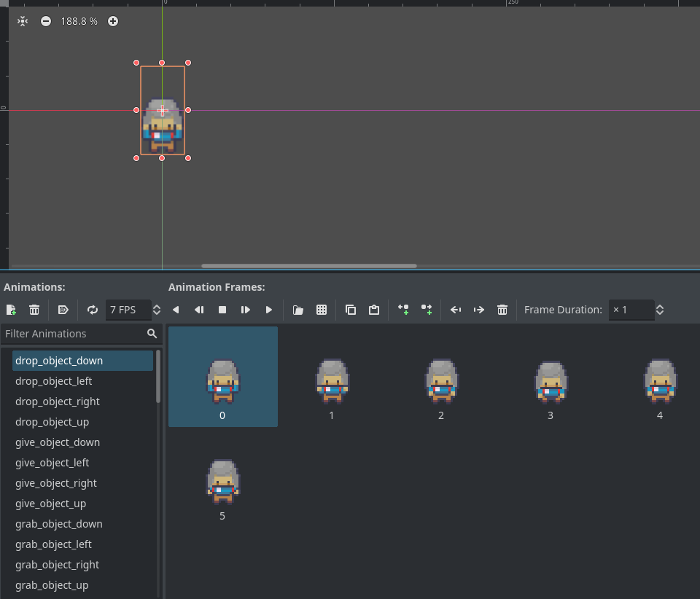
Task: Increase the Frame Duration multiplier
Action: coord(660,305)
